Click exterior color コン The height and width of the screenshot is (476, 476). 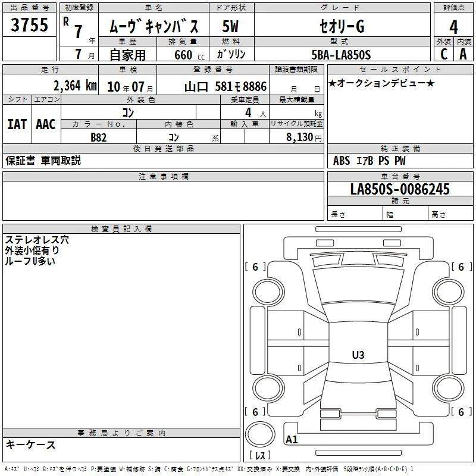[128, 112]
